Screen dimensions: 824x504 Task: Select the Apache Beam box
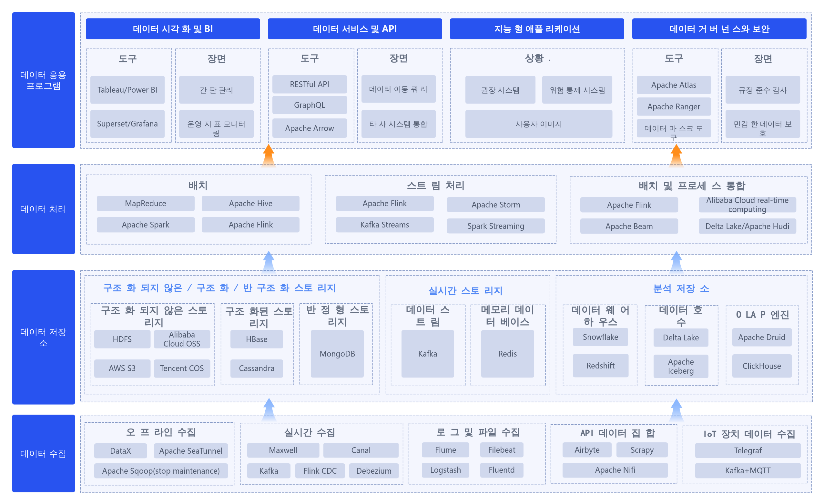[x=629, y=226]
